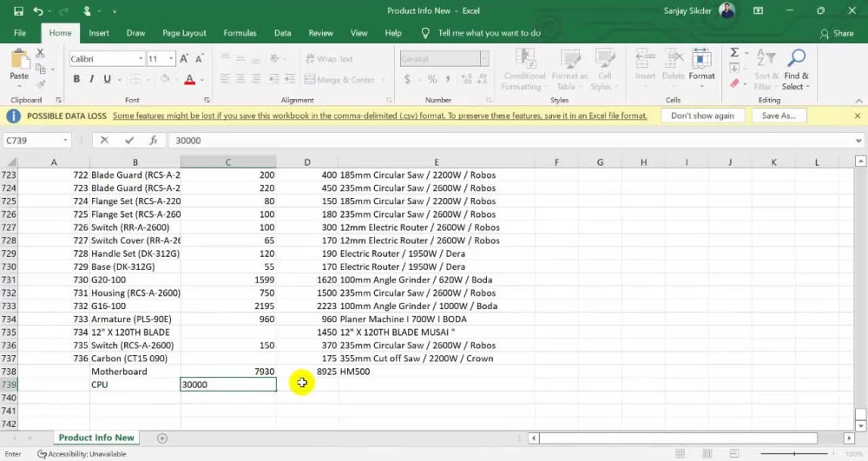Expand Font group dialog launcher
The height and width of the screenshot is (461, 868).
point(207,100)
